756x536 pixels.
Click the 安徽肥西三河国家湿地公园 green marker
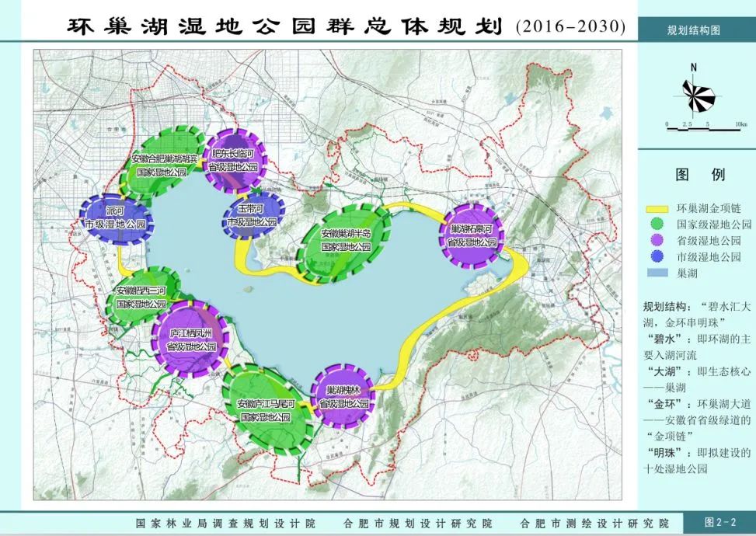coord(141,296)
